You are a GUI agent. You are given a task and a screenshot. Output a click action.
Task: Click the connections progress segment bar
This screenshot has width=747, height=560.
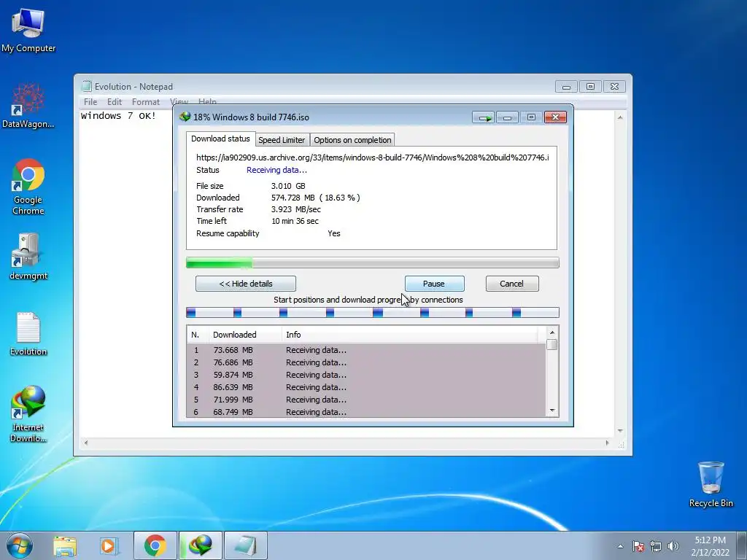pyautogui.click(x=373, y=312)
